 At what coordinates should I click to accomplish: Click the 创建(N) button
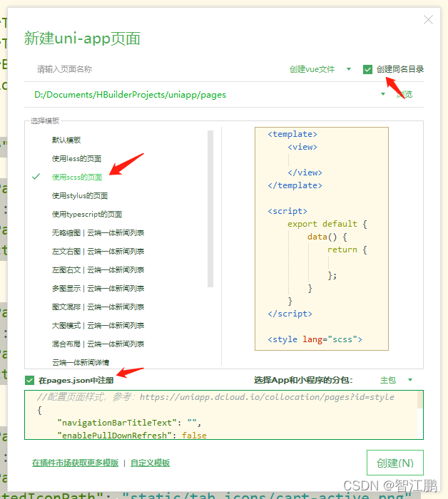(x=395, y=463)
